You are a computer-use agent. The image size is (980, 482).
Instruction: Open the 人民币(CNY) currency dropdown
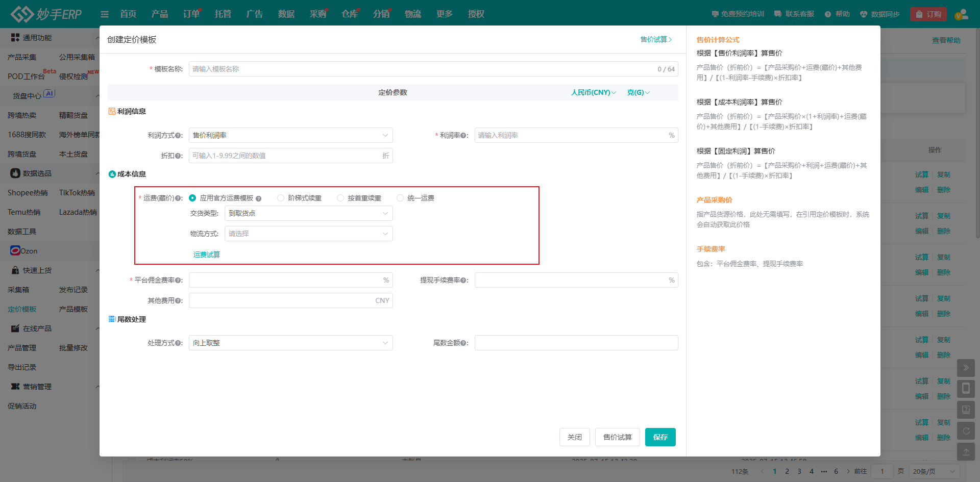click(x=593, y=92)
